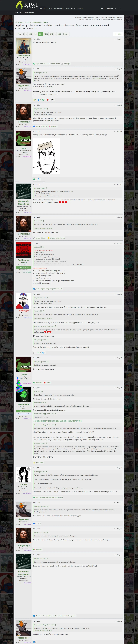Open page 1309 in pagination

pyautogui.click(x=30, y=34)
